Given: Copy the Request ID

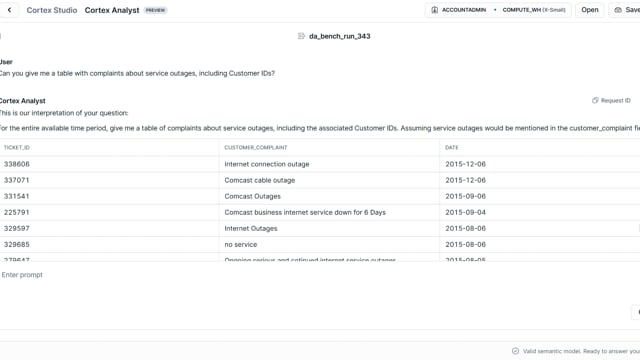Looking at the screenshot, I should pos(611,100).
